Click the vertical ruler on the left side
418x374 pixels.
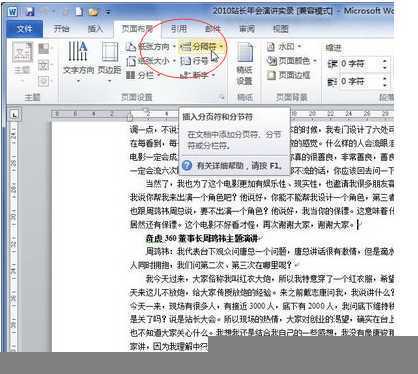click(13, 237)
